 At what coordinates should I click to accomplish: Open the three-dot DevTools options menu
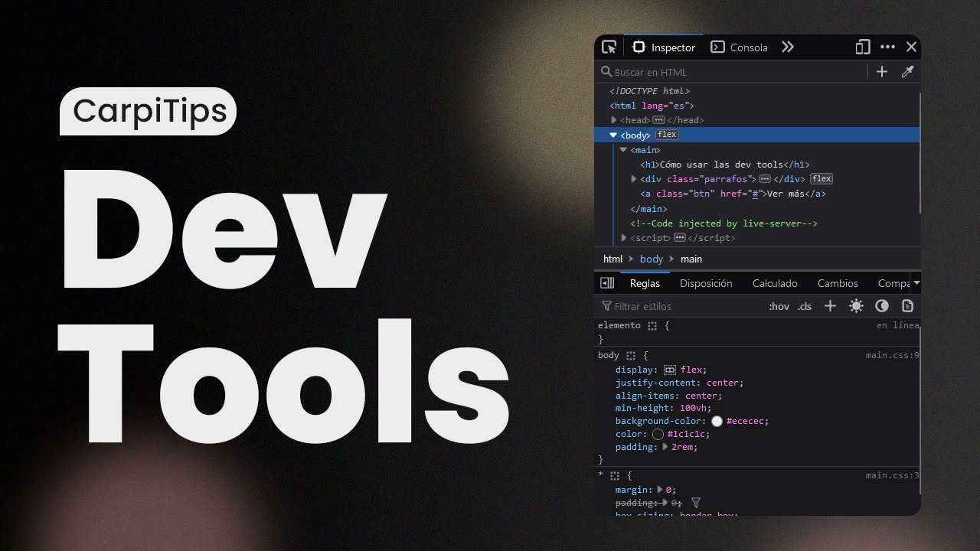click(x=887, y=47)
